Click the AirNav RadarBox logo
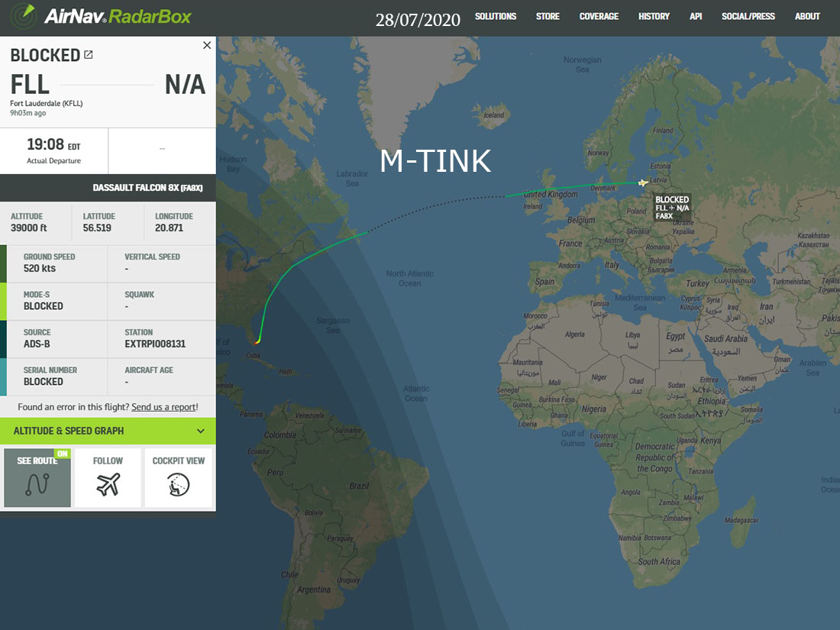The width and height of the screenshot is (840, 630). [x=102, y=17]
